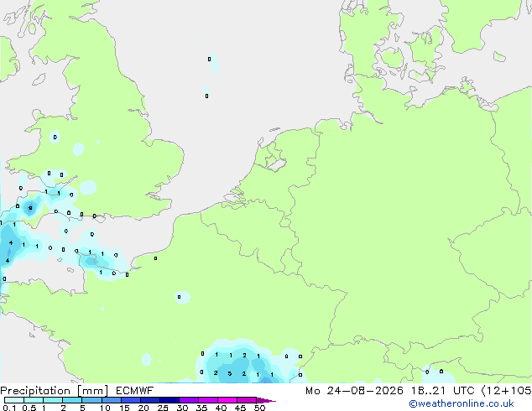Click the weatheronline.co.uk copyright link
Image resolution: width=532 pixels, height=411 pixels.
[x=462, y=403]
